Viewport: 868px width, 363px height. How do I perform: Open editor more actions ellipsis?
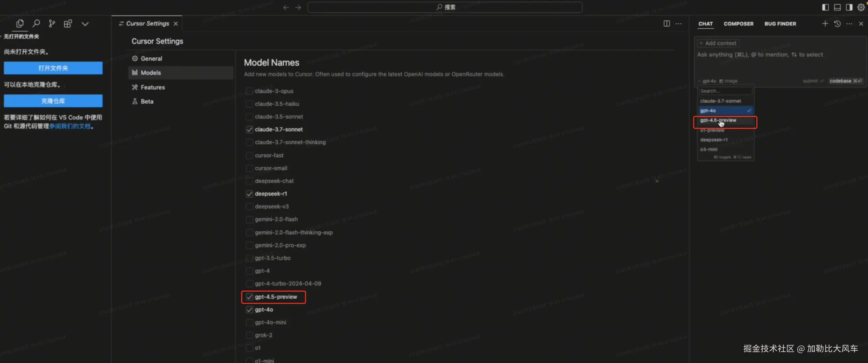point(678,24)
